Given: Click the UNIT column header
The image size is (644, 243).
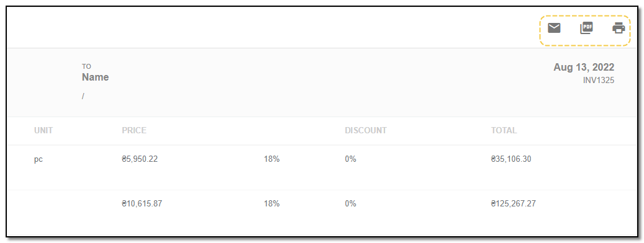Looking at the screenshot, I should point(43,131).
